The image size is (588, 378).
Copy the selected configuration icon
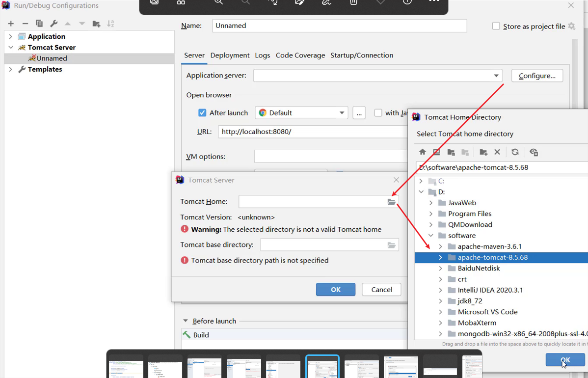tap(39, 24)
